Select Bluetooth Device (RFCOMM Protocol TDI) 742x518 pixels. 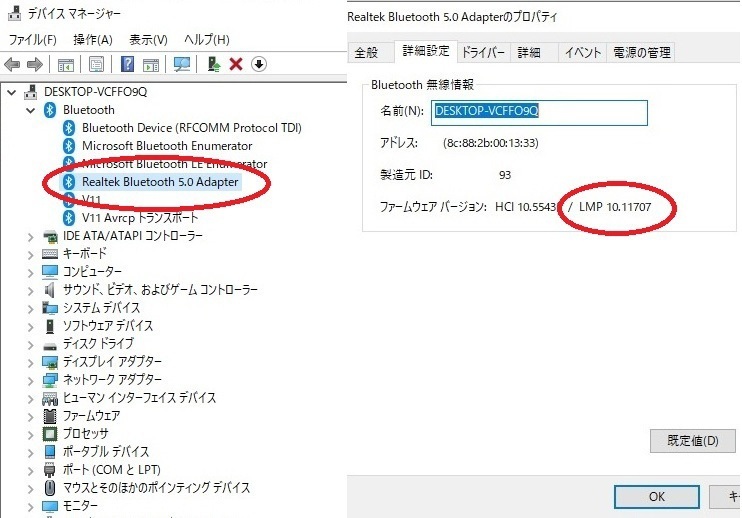(192, 128)
